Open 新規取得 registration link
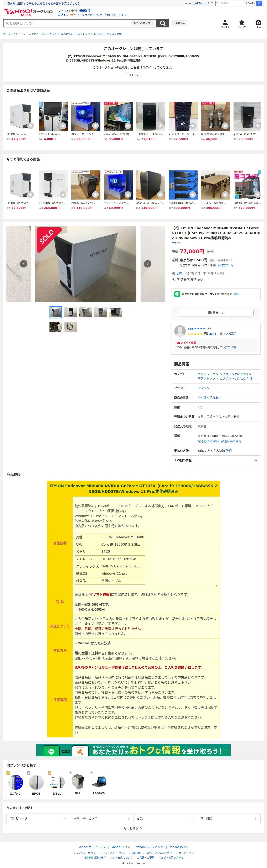The width and height of the screenshot is (267, 868). tap(85, 11)
